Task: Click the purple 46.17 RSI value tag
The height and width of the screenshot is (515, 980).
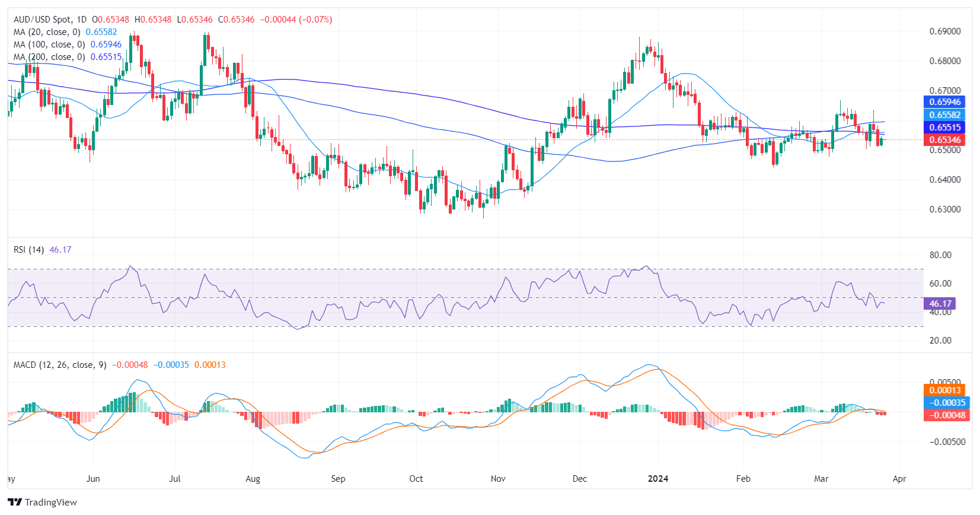Action: click(x=940, y=304)
